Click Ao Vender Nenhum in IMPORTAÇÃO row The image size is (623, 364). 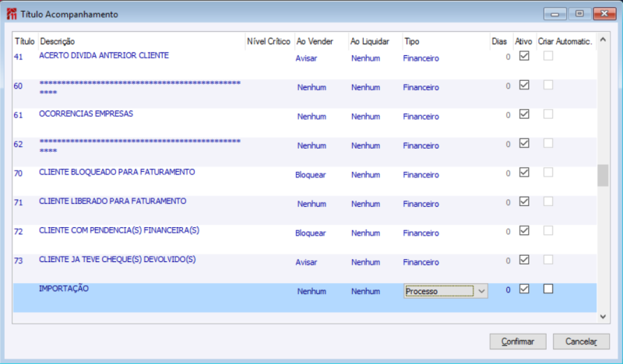coord(311,292)
